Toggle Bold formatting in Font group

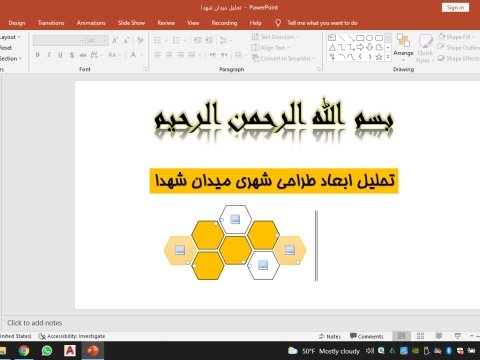coord(38,55)
